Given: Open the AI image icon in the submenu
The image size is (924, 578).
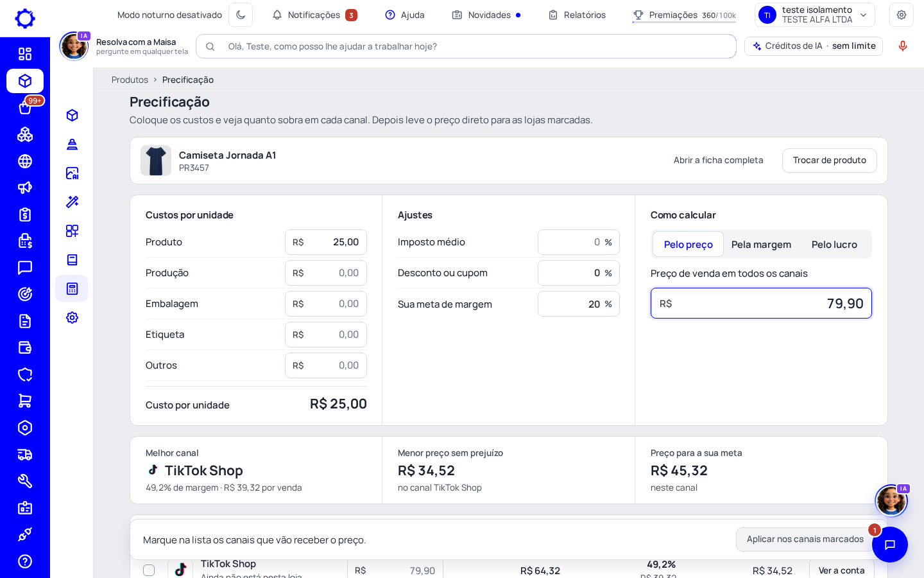Looking at the screenshot, I should tap(72, 173).
